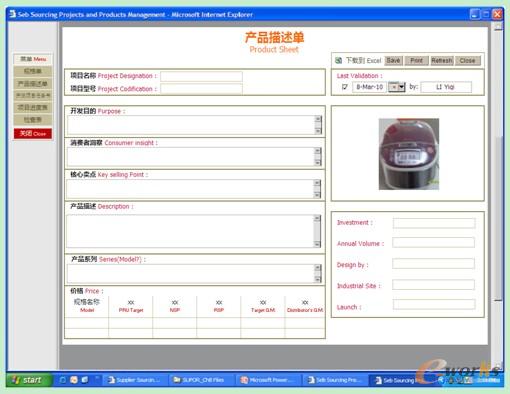
Task: Click the Investment input field
Action: coord(434,223)
